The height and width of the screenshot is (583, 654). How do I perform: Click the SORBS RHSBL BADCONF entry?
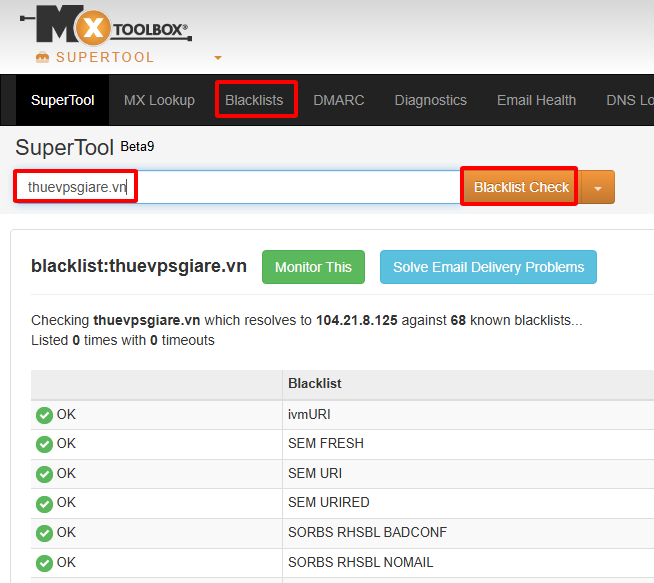tap(367, 533)
